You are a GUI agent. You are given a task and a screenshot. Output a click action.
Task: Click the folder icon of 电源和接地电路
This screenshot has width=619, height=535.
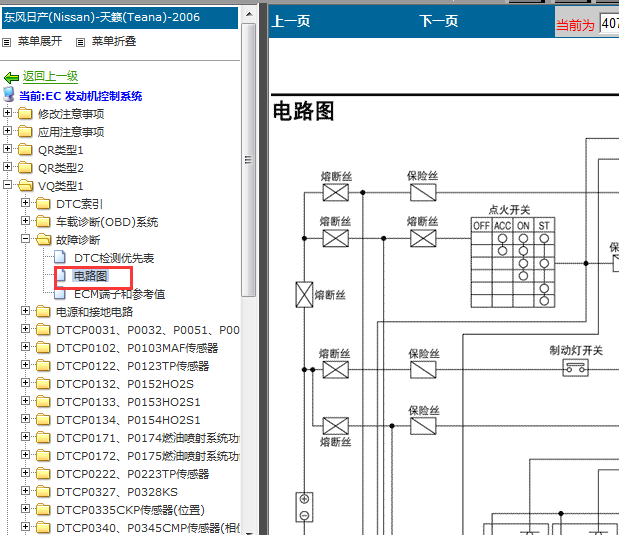click(43, 312)
